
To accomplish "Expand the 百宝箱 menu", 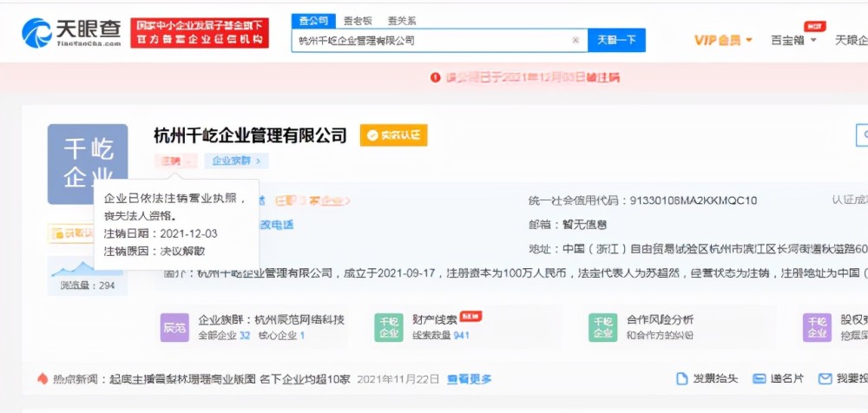I will point(793,41).
